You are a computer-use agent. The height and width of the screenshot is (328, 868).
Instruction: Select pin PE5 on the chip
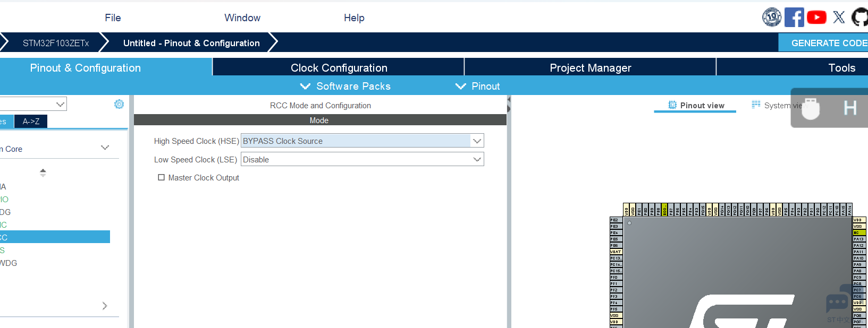click(616, 239)
